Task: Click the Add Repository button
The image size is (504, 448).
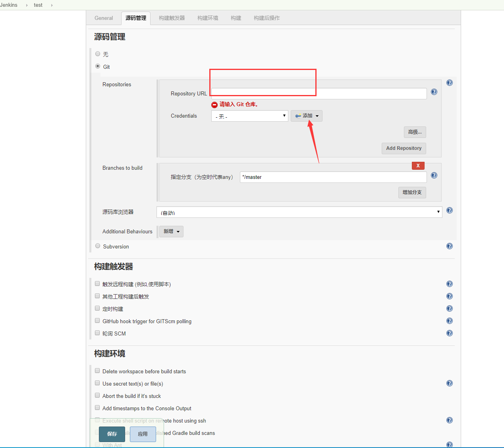Action: click(x=404, y=148)
